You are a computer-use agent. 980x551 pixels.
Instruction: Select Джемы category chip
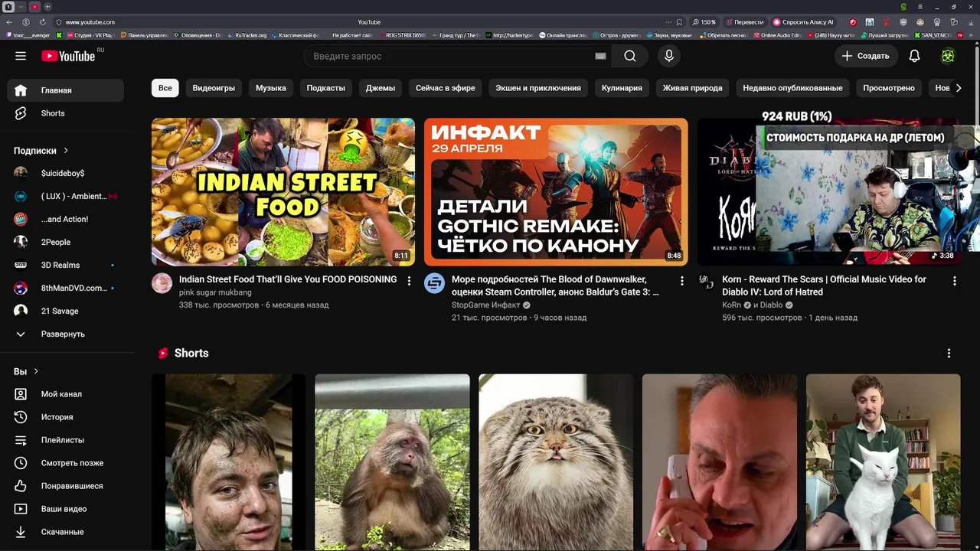(381, 88)
